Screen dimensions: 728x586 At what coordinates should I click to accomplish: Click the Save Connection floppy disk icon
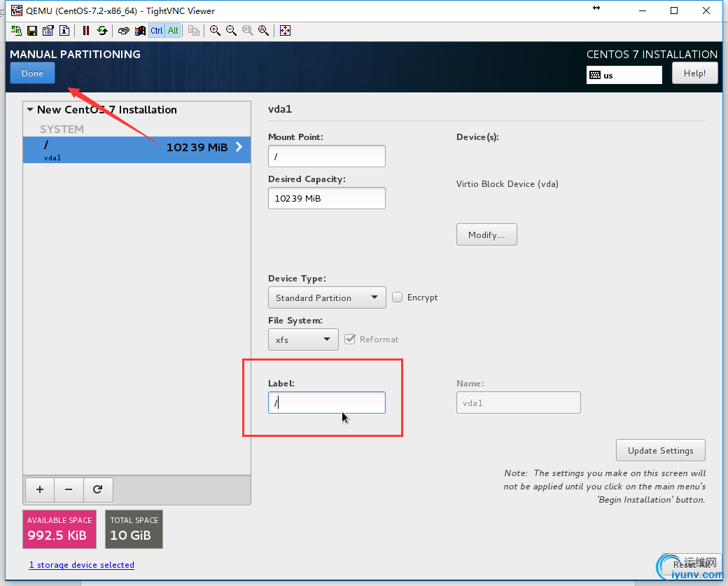coord(32,31)
